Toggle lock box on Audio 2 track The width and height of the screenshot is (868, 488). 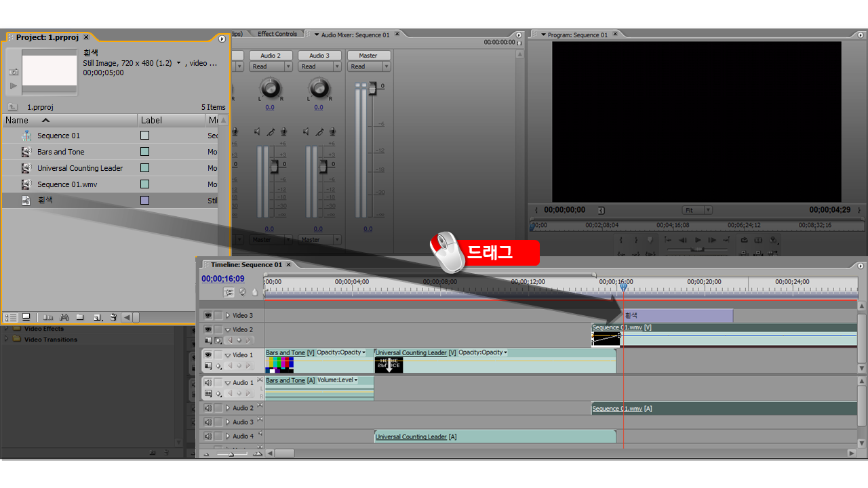pyautogui.click(x=218, y=408)
